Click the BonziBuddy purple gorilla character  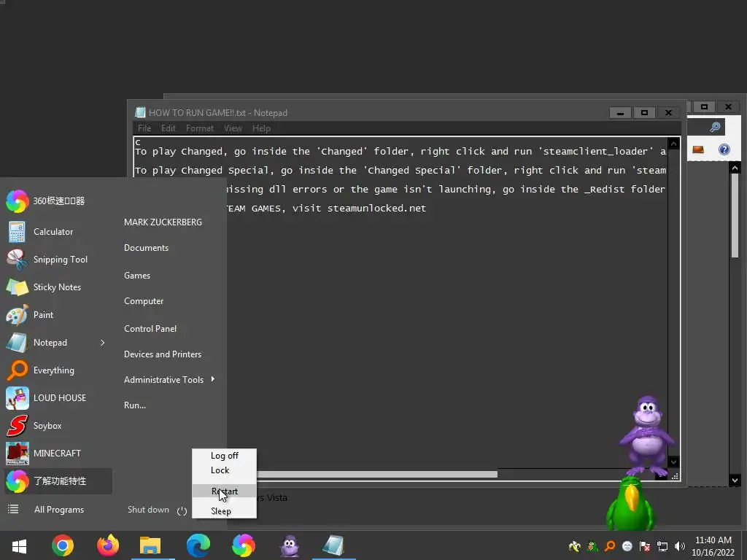pyautogui.click(x=647, y=435)
